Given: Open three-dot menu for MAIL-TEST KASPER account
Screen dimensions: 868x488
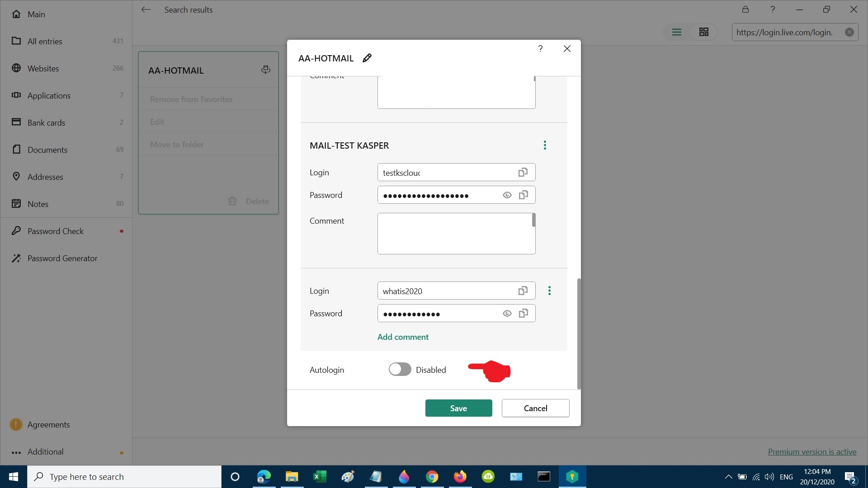Looking at the screenshot, I should (545, 145).
